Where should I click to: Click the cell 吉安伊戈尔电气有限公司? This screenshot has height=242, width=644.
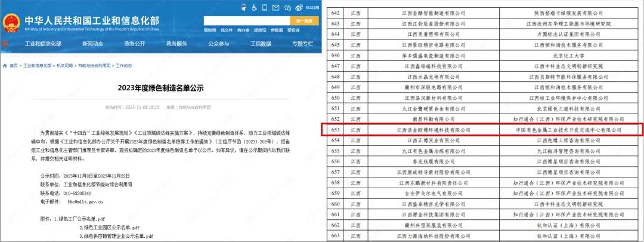[x=434, y=194]
